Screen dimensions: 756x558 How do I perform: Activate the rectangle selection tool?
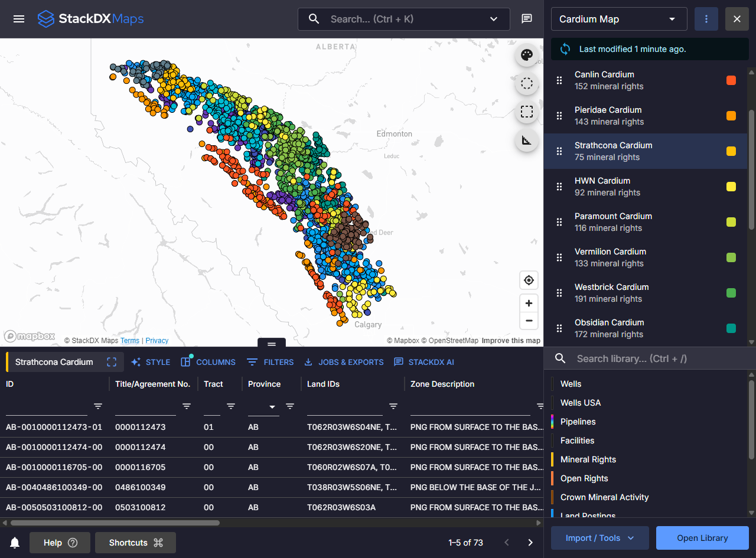point(527,112)
